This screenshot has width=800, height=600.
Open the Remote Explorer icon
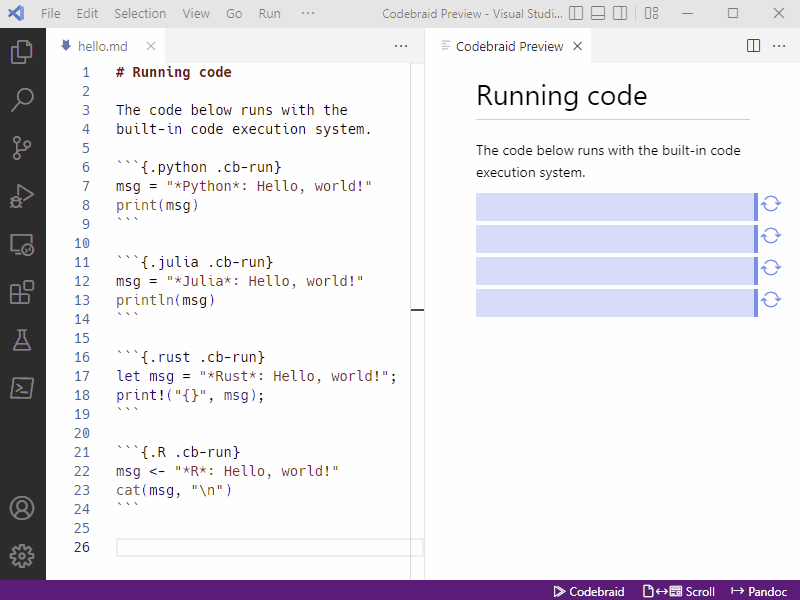[22, 243]
